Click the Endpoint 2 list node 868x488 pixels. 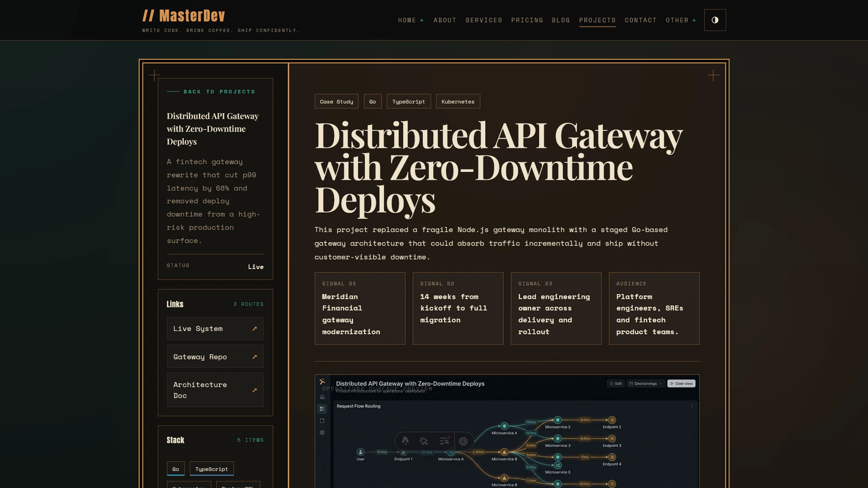(x=612, y=420)
